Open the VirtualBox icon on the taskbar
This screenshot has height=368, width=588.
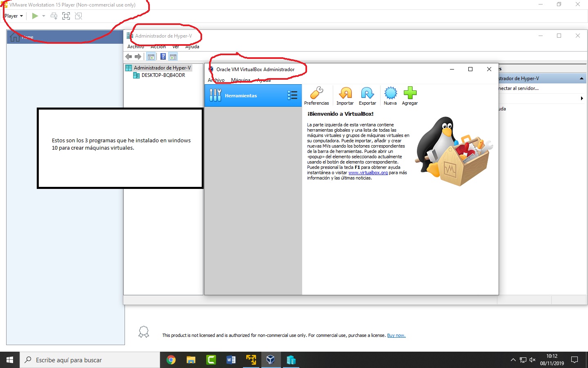point(271,360)
